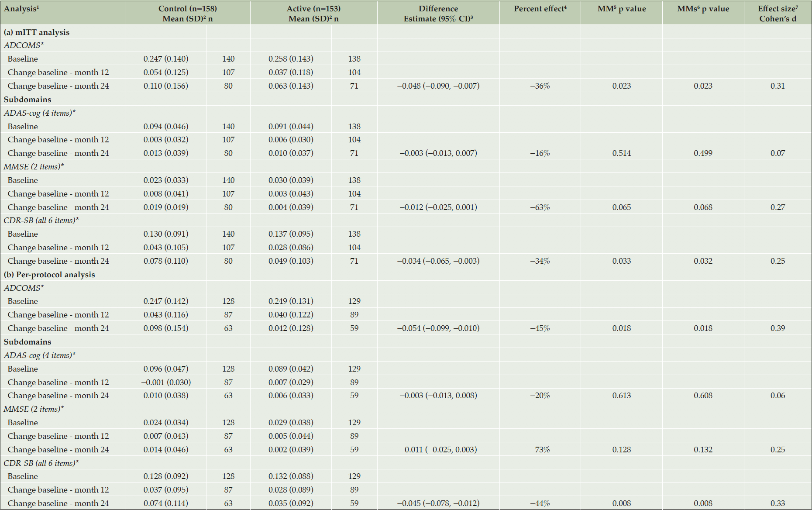Click the percent effect '−16%'

point(540,153)
